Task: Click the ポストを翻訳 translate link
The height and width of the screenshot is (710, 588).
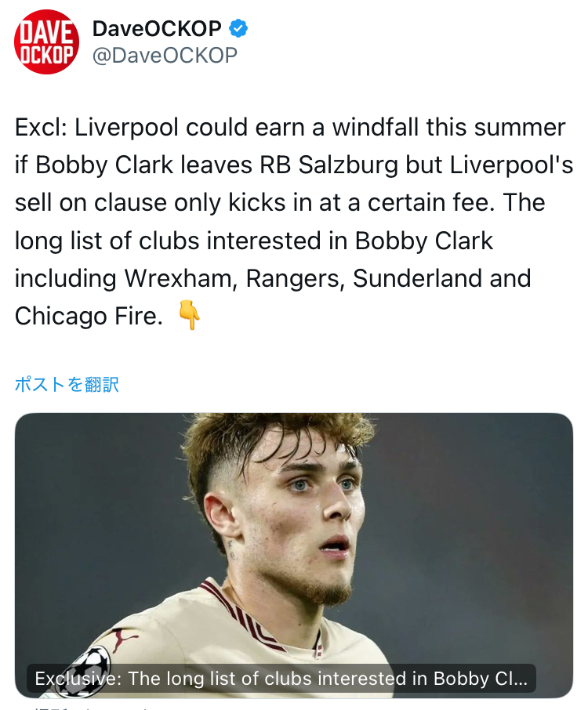Action: (x=67, y=385)
